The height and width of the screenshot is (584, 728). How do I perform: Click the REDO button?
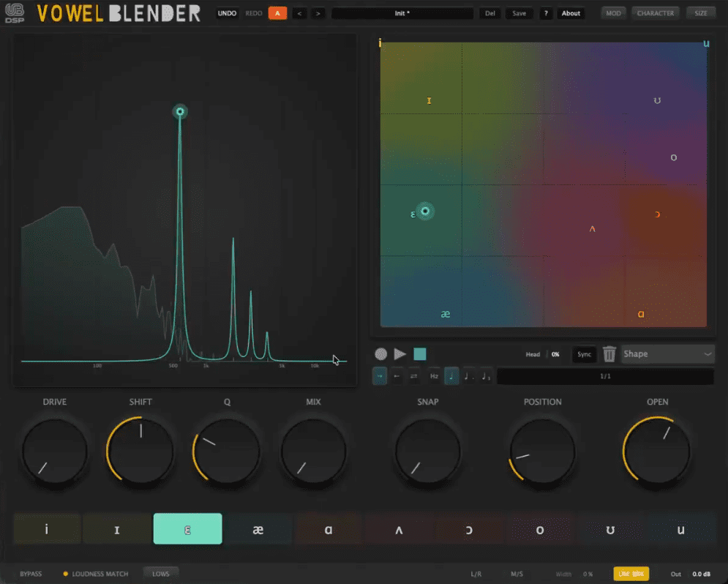tap(253, 13)
